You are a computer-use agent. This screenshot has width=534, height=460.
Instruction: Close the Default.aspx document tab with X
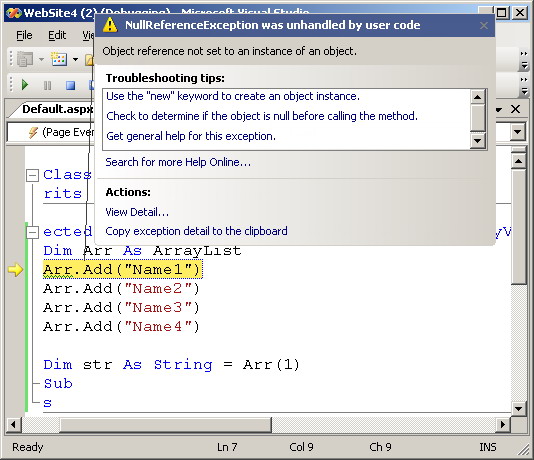pyautogui.click(x=516, y=109)
